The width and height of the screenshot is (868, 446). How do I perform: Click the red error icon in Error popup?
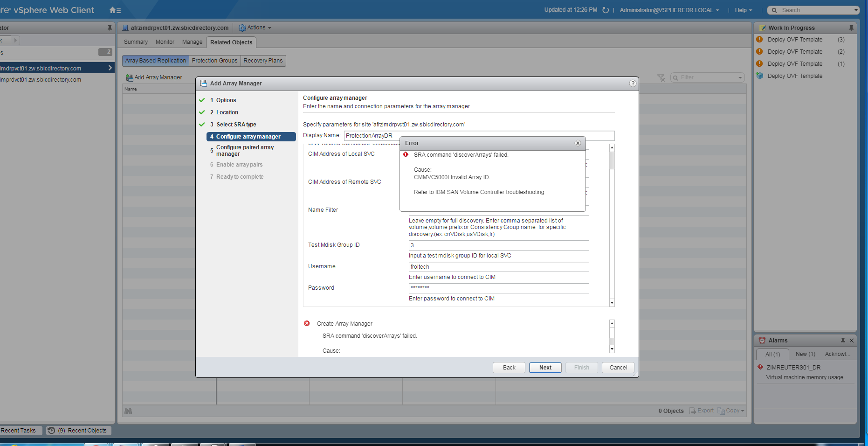point(406,155)
